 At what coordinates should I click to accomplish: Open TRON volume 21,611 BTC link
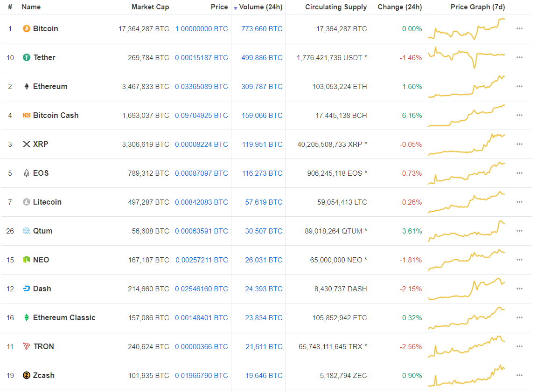pos(264,347)
